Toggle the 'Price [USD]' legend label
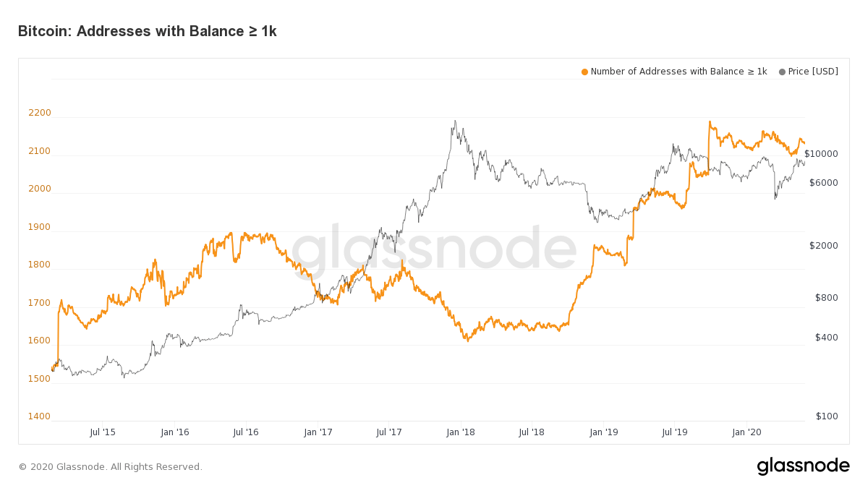This screenshot has height=488, width=868. tap(813, 72)
